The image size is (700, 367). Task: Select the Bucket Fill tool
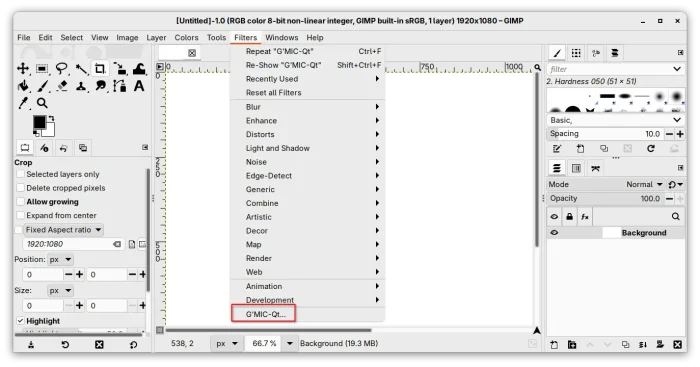tap(23, 86)
